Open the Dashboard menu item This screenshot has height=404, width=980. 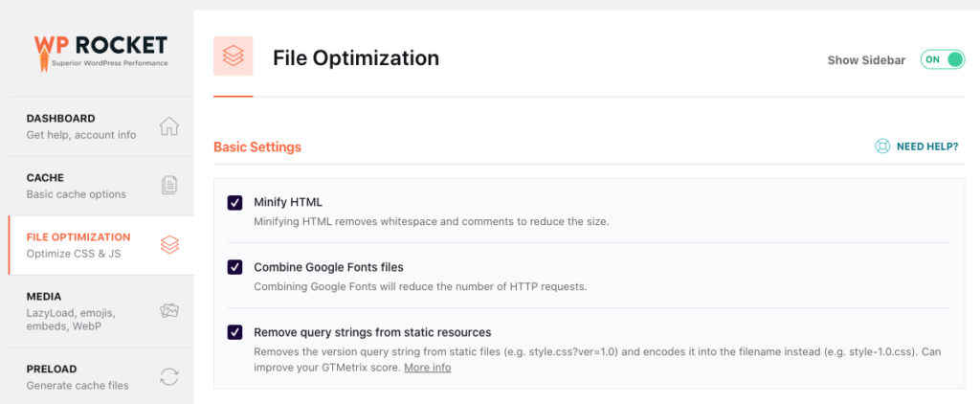point(61,119)
